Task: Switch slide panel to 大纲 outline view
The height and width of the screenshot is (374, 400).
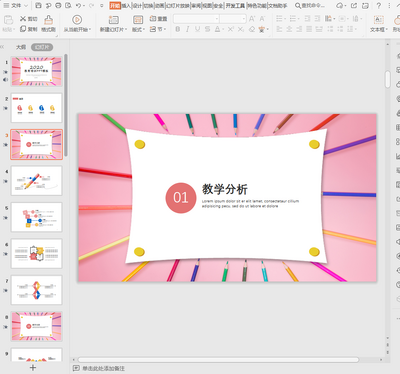Action: click(x=21, y=47)
